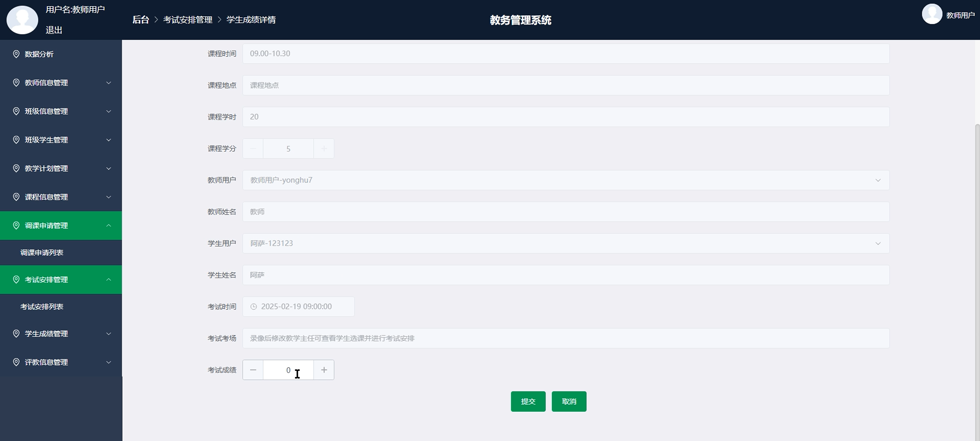Collapse the 调课申请管理 menu section
The height and width of the screenshot is (441, 980).
pyautogui.click(x=109, y=225)
